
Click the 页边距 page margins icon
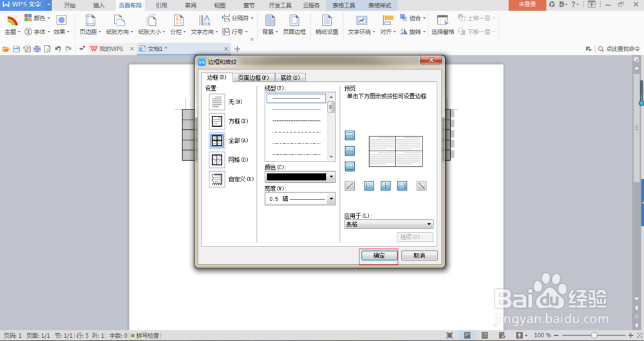click(90, 21)
